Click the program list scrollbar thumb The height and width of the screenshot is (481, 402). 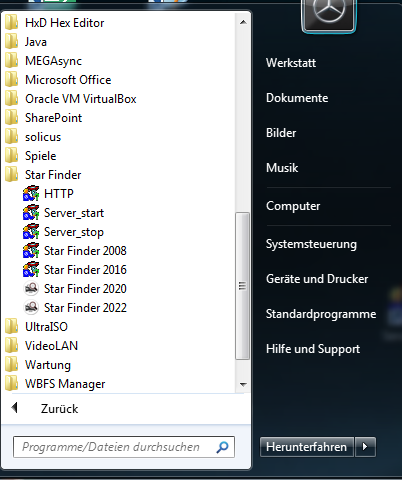click(x=242, y=286)
